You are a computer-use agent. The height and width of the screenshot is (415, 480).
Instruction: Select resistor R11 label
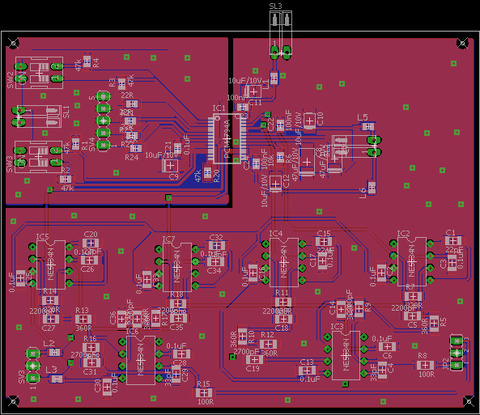click(282, 293)
